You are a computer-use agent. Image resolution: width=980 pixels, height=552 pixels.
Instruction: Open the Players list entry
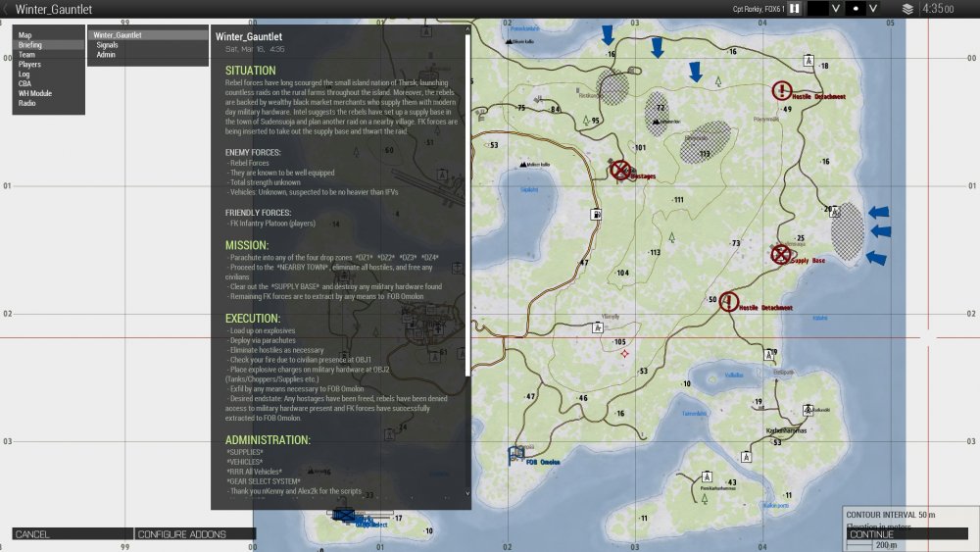pos(29,65)
